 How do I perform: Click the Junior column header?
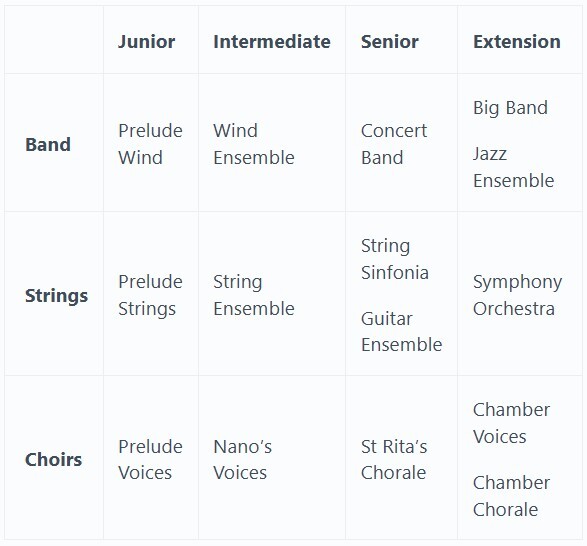(x=146, y=42)
